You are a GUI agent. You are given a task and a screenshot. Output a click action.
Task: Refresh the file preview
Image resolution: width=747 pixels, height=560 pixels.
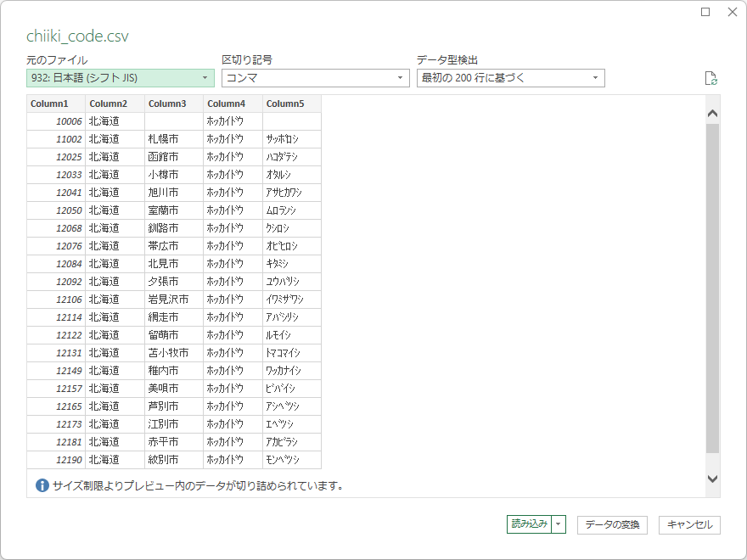pyautogui.click(x=713, y=76)
